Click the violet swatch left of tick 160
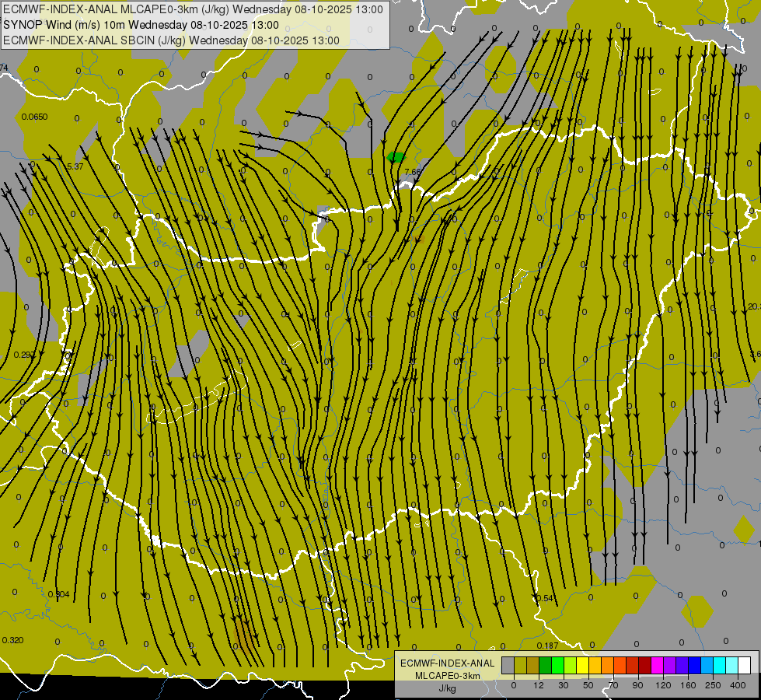This screenshot has width=761, height=700. point(682,665)
